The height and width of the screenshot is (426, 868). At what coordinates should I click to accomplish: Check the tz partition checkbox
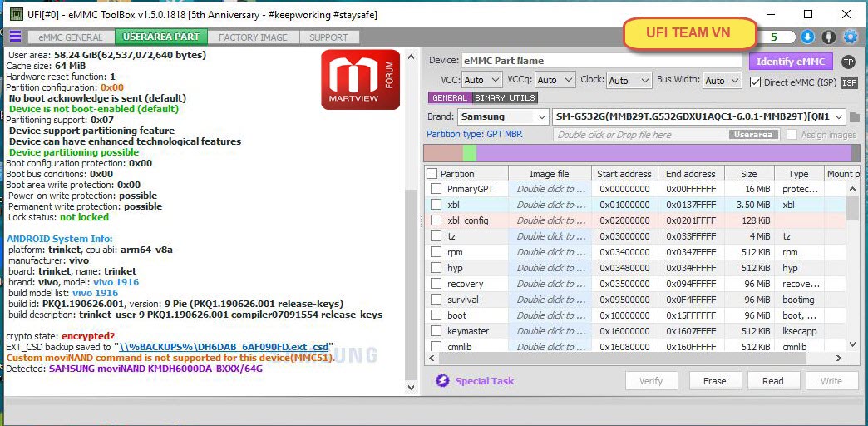pyautogui.click(x=436, y=236)
